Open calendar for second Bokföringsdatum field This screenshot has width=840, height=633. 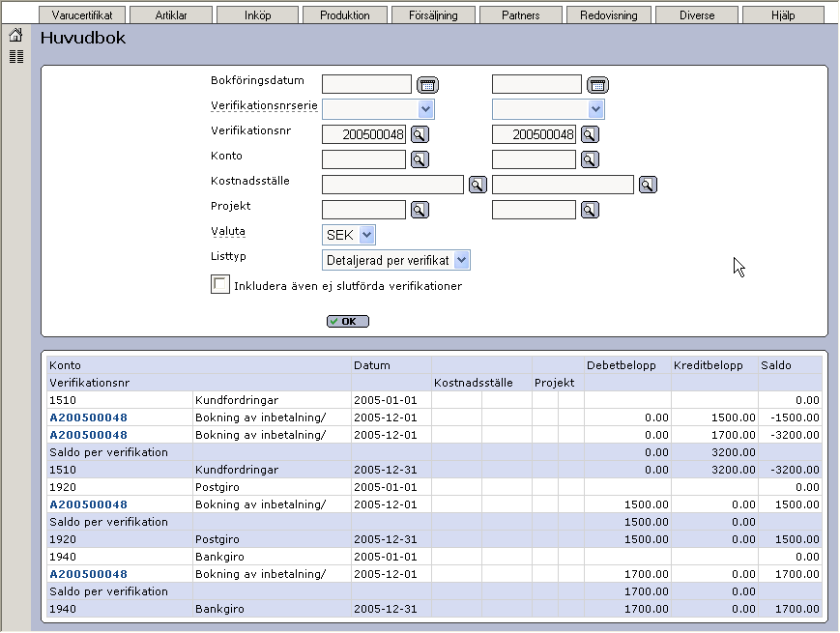coord(597,85)
